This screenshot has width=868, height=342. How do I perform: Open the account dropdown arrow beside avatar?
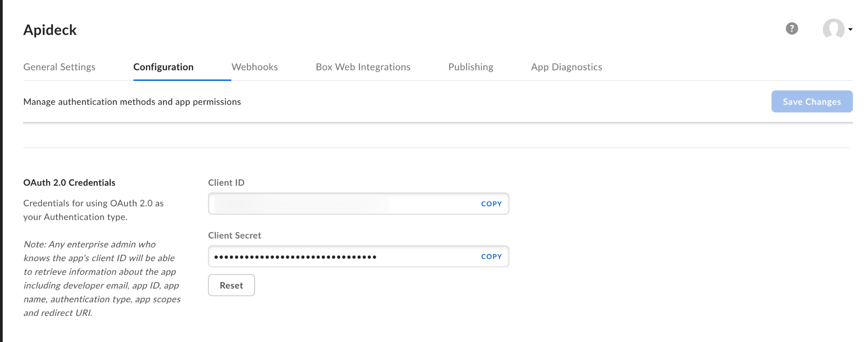(x=851, y=29)
